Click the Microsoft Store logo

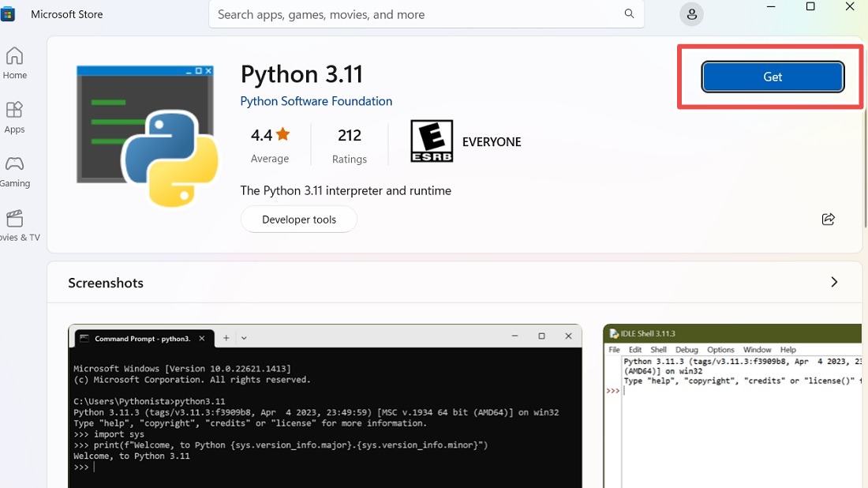(9, 13)
